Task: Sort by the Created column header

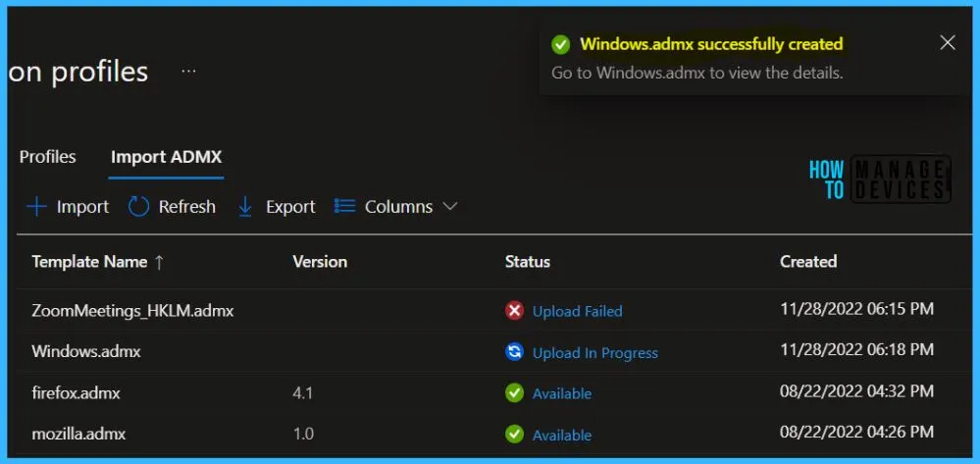Action: pos(808,261)
